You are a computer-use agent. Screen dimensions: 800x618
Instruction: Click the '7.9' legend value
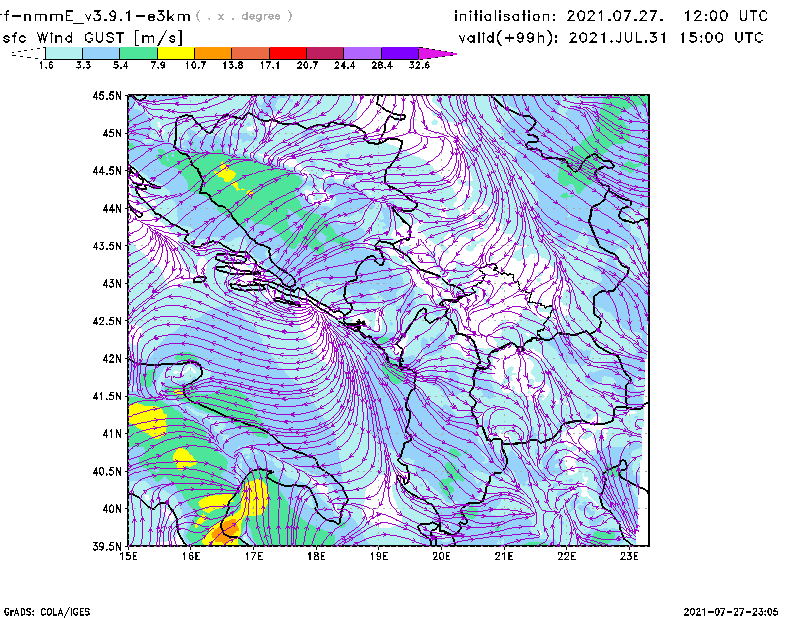(x=158, y=65)
